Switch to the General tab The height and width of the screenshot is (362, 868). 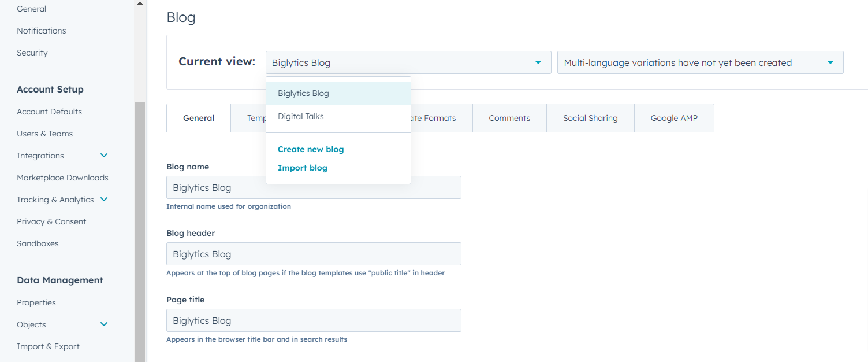(199, 118)
